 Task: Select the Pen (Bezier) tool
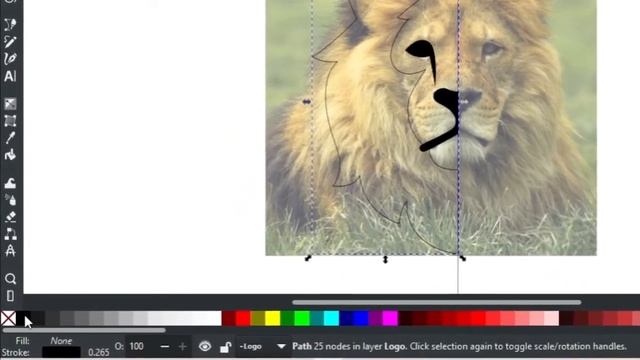pos(10,24)
